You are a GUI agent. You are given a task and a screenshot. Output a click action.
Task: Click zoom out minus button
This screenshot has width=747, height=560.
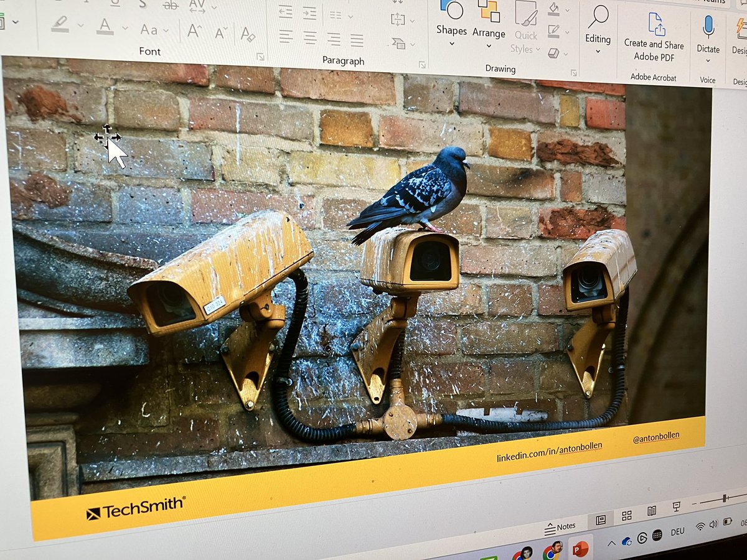695,503
